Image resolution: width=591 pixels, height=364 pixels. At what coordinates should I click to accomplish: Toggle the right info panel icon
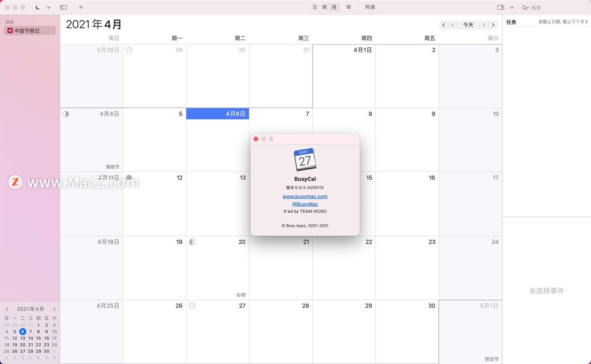click(501, 7)
